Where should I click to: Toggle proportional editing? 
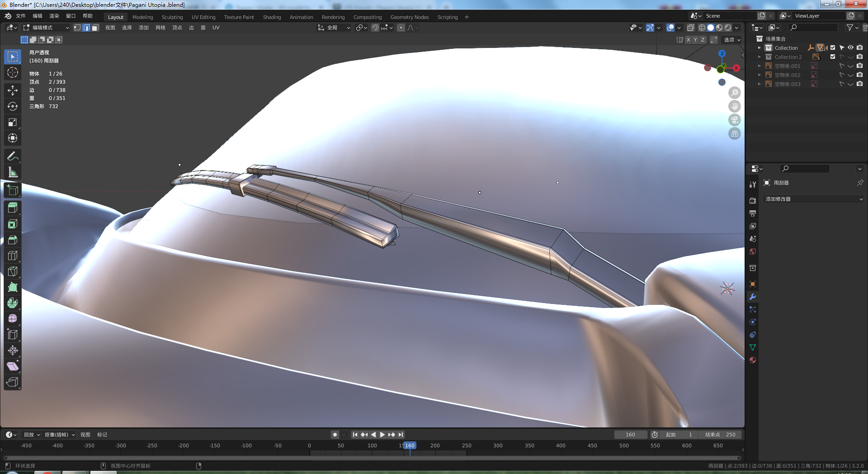point(401,28)
